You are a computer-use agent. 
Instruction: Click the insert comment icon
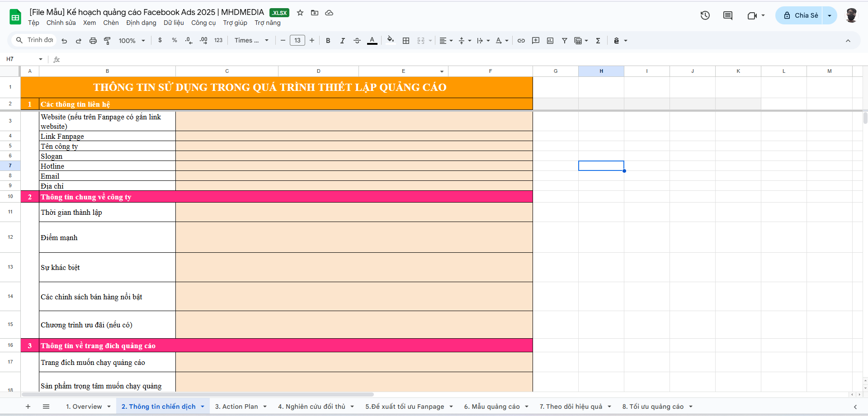tap(536, 41)
